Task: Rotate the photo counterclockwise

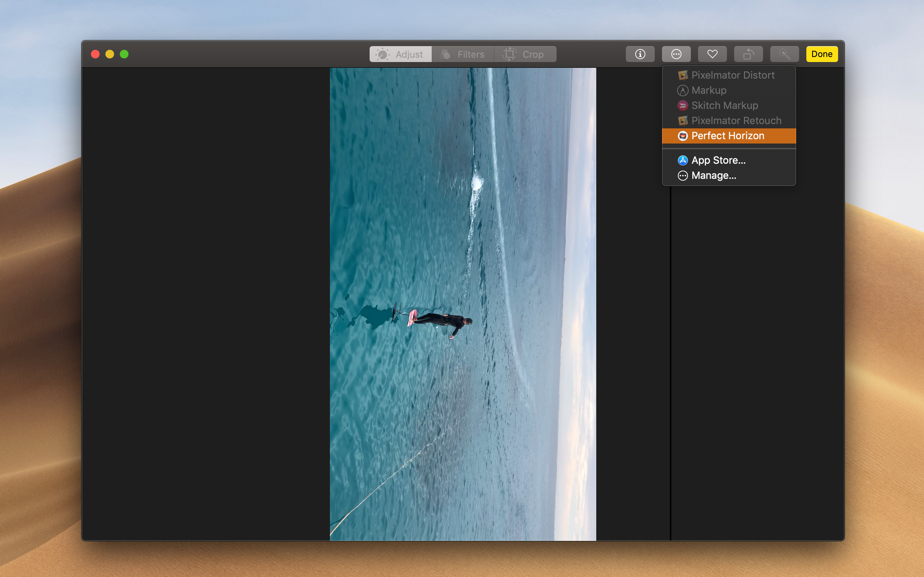Action: pyautogui.click(x=748, y=54)
